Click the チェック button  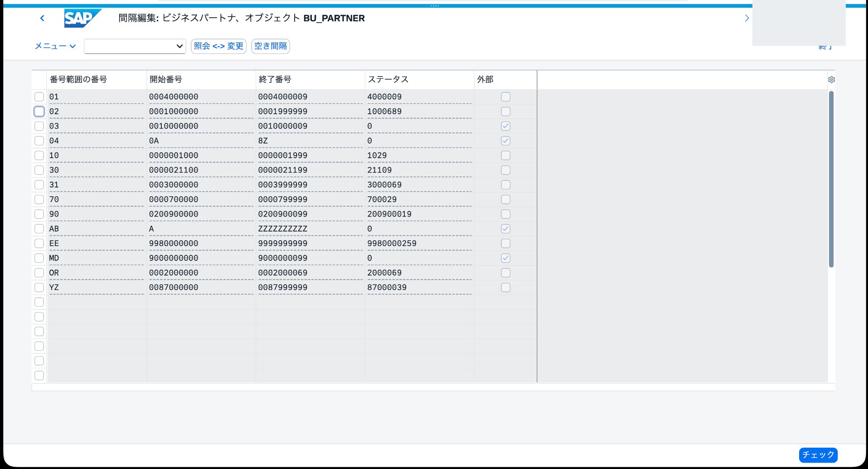[x=818, y=455]
